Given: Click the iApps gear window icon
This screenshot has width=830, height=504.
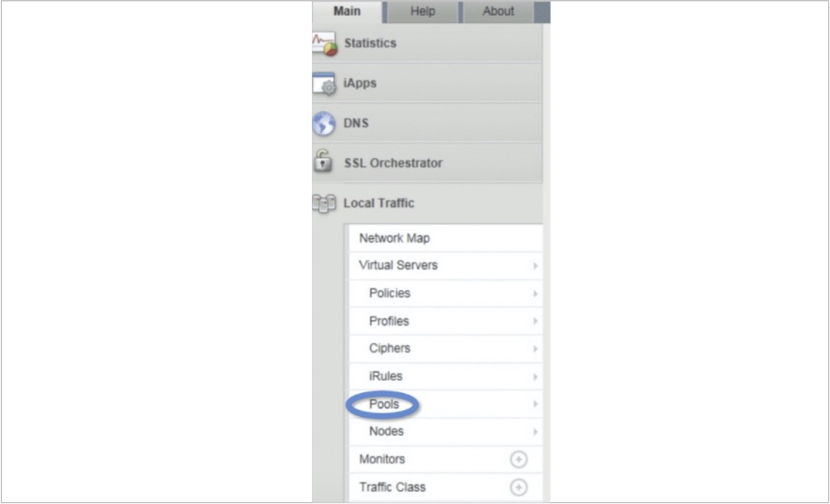Looking at the screenshot, I should click(x=324, y=84).
